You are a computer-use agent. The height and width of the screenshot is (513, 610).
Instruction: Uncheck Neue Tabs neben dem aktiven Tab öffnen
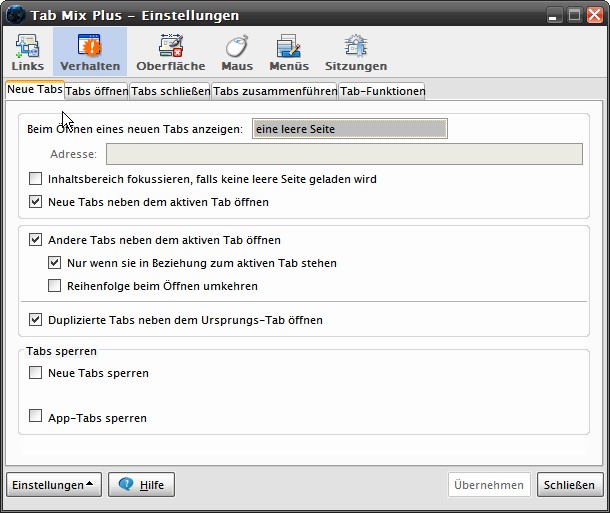(x=35, y=202)
